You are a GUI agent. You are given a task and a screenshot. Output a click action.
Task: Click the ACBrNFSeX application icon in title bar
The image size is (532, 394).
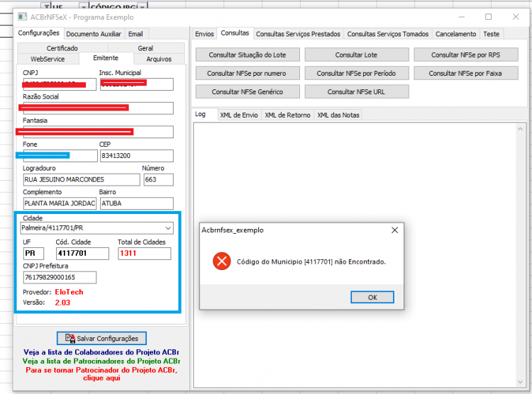(23, 17)
